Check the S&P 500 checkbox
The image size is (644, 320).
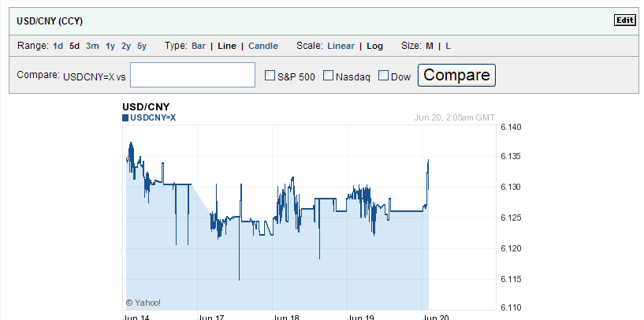pos(270,76)
